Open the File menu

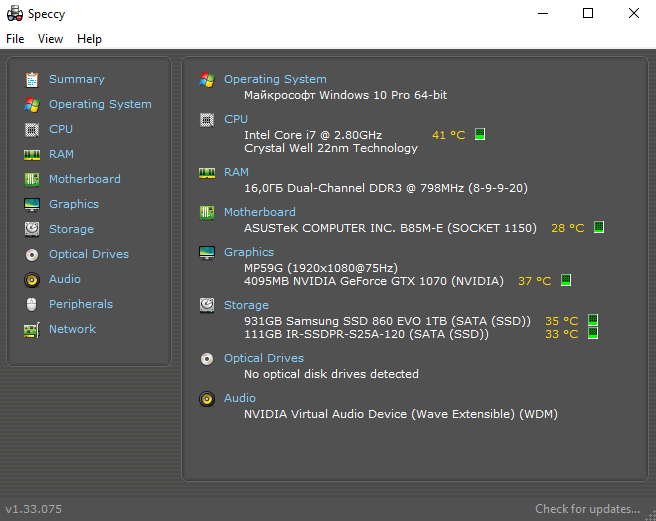tap(15, 39)
